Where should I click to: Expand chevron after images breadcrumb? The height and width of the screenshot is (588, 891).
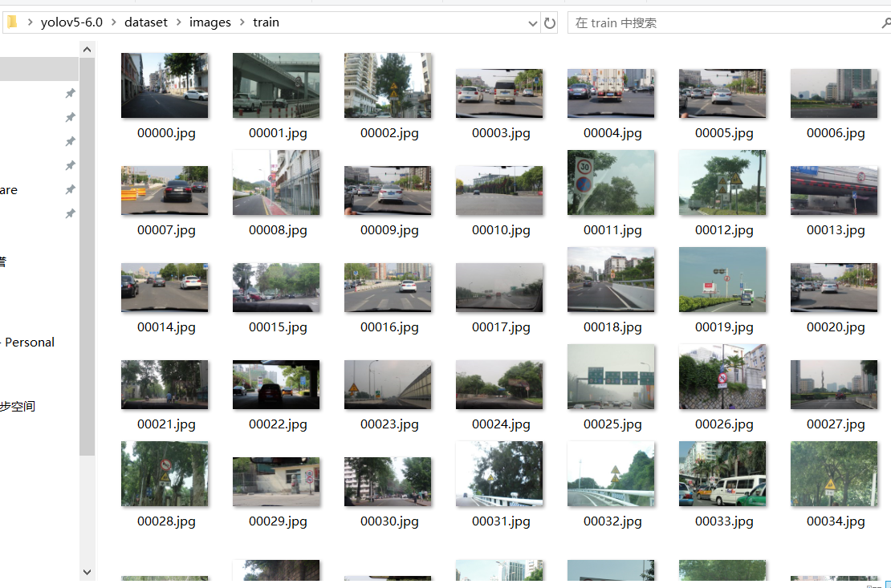(242, 22)
